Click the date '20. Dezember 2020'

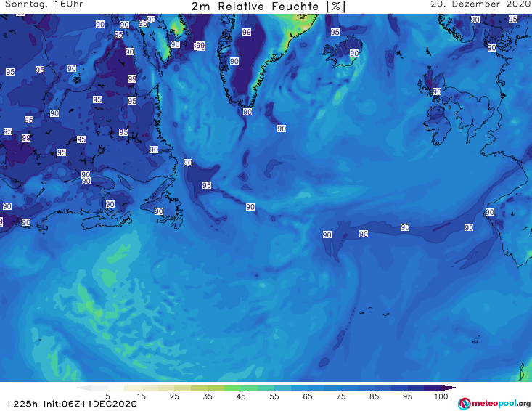click(480, 4)
